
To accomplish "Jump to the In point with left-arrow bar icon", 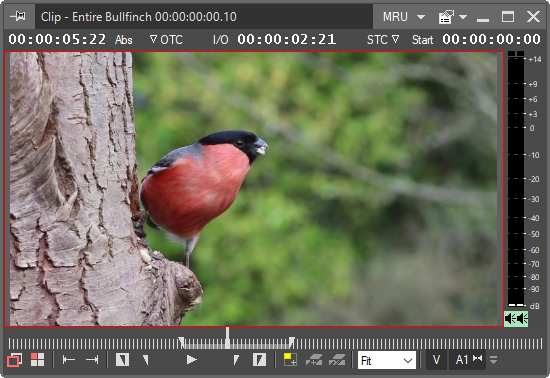I will click(68, 360).
